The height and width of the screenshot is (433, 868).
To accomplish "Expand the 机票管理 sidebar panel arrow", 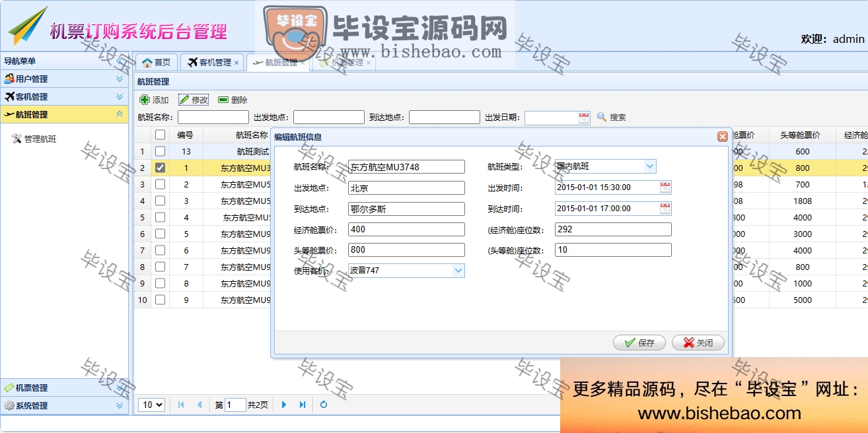I will (x=120, y=387).
